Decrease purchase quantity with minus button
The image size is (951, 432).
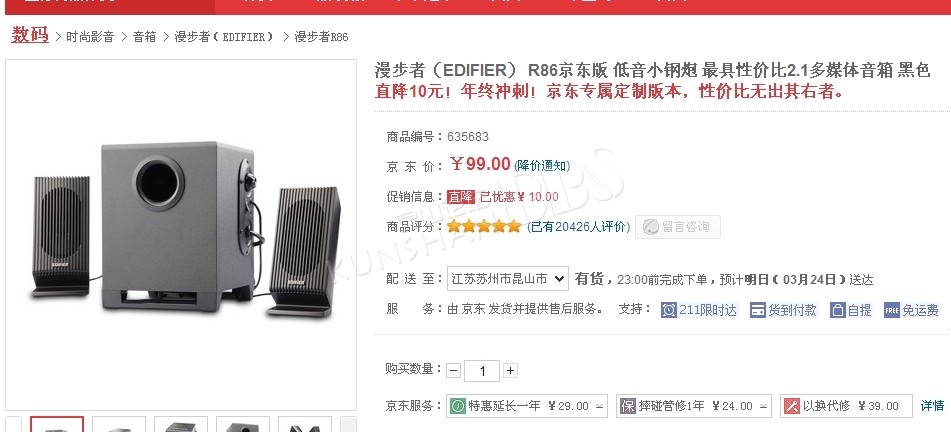(454, 370)
